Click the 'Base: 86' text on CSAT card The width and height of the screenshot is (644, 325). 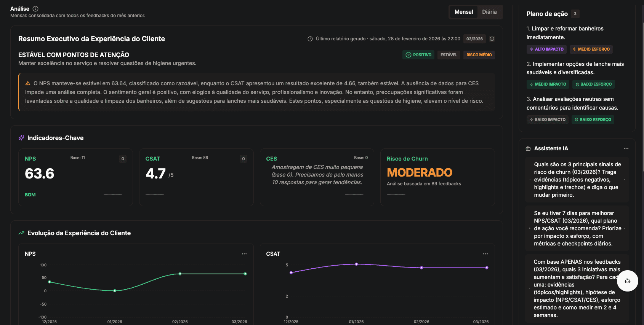[x=200, y=158]
